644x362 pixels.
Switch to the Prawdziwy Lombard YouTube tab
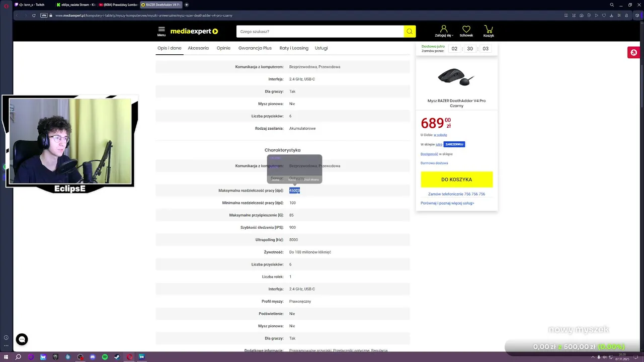(118, 5)
